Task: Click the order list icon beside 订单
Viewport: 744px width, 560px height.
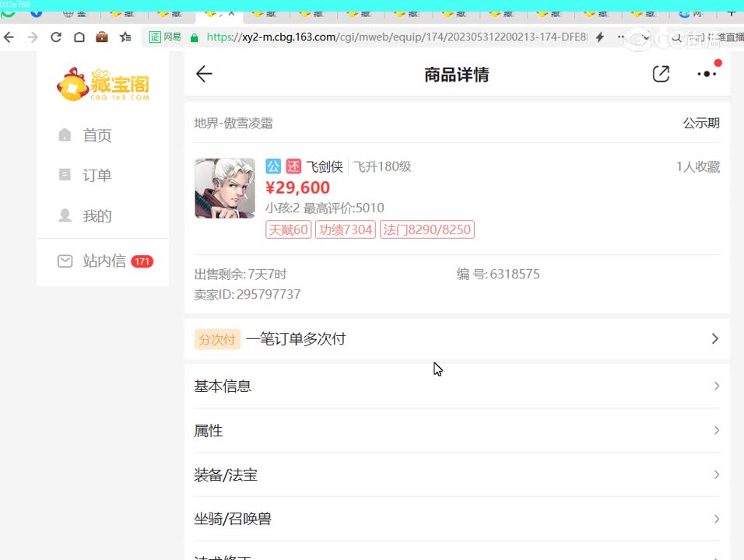Action: pos(65,174)
